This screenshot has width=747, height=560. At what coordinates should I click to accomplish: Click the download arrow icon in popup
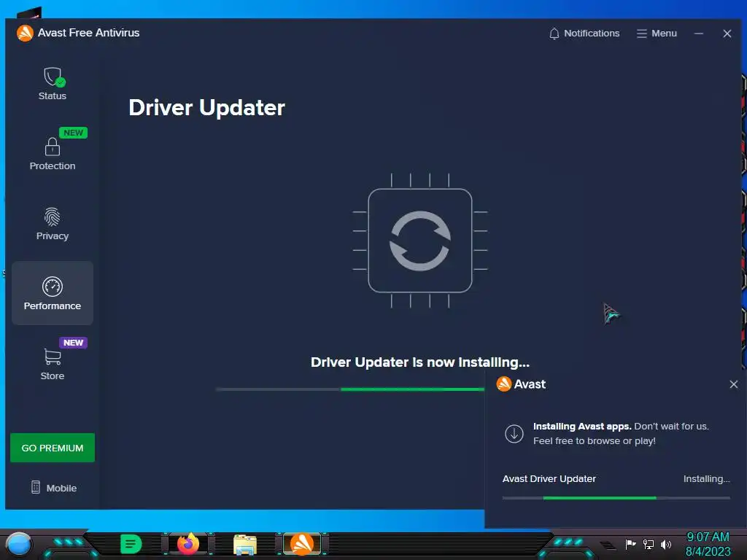pyautogui.click(x=514, y=434)
